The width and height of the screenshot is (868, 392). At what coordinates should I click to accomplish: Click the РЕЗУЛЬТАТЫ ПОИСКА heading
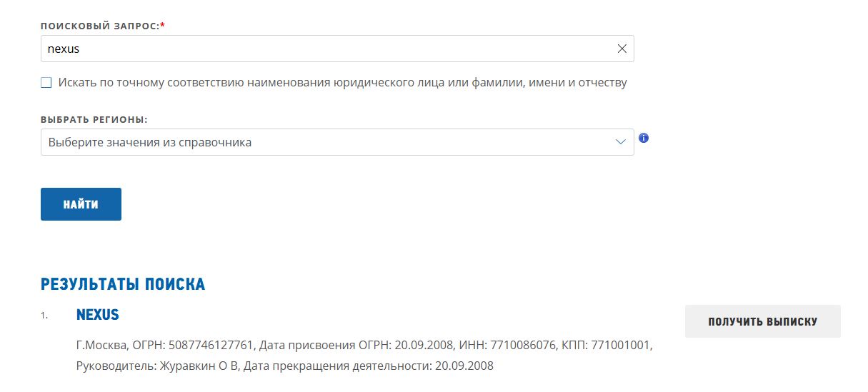click(123, 285)
